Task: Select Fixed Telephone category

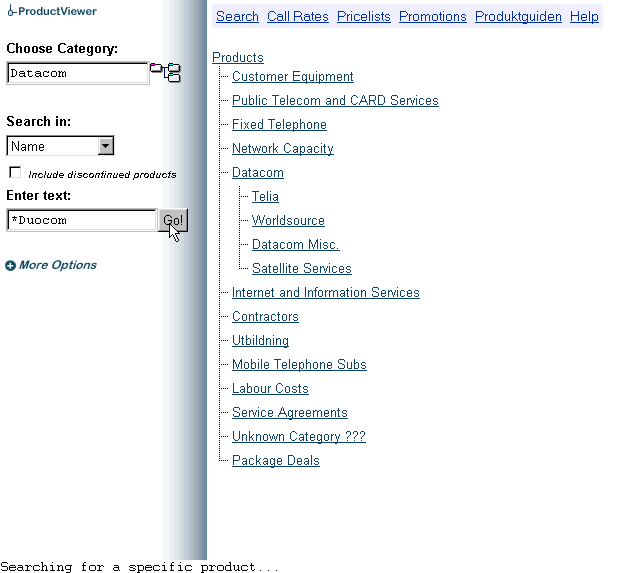Action: pos(279,125)
